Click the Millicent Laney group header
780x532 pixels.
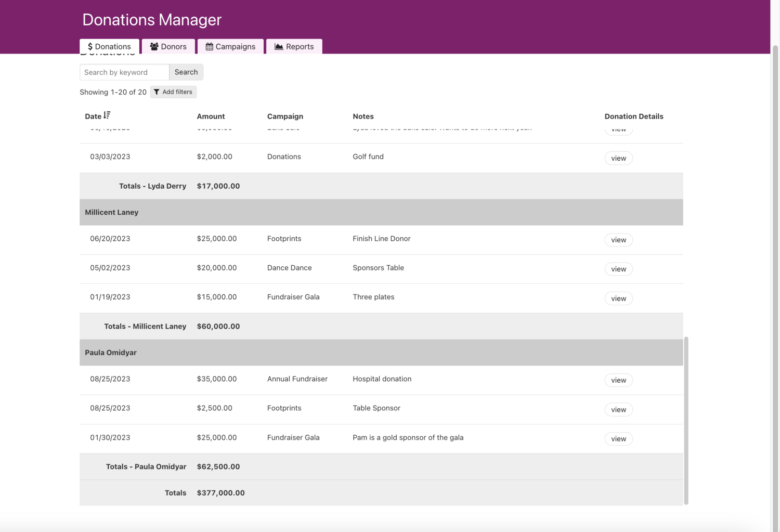click(112, 212)
